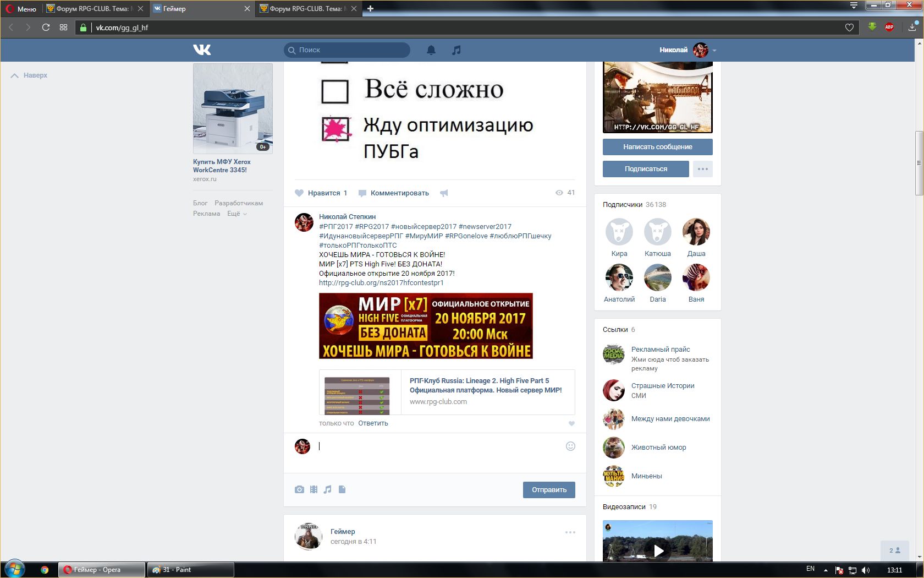Click the green download arrow extension icon

872,26
